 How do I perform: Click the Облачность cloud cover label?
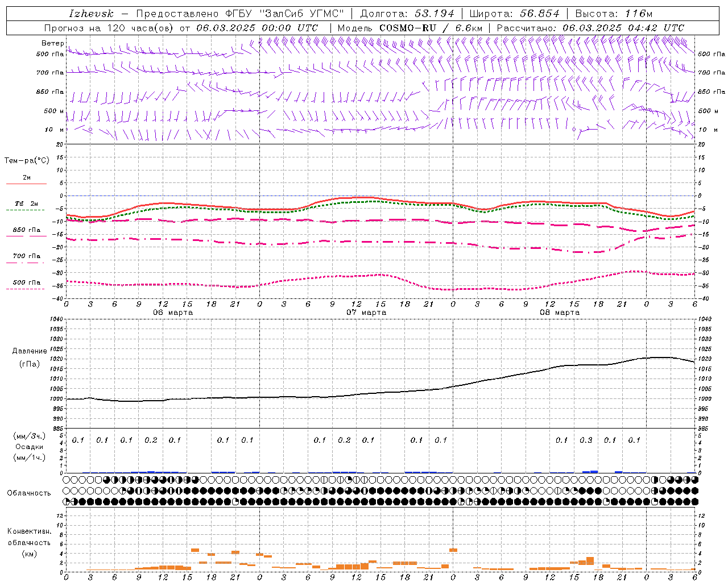29,493
